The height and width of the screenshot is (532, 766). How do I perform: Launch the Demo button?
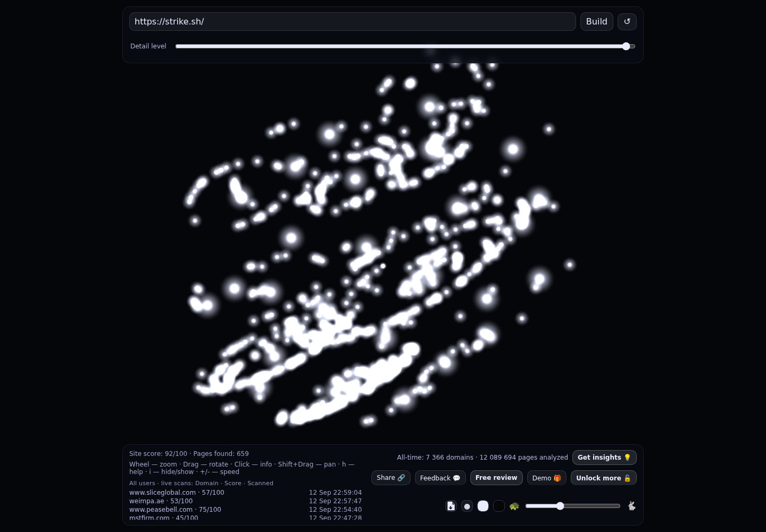coord(547,478)
